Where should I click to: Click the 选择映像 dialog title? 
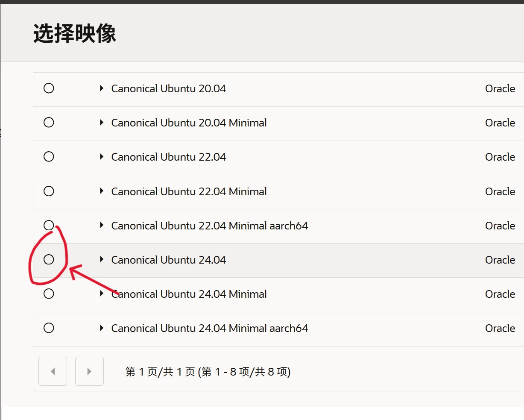[x=75, y=33]
